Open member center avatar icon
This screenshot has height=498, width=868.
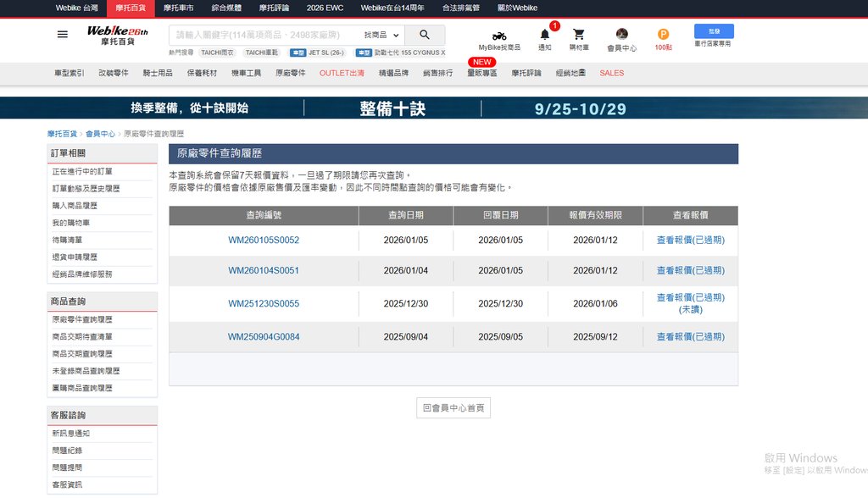point(621,35)
